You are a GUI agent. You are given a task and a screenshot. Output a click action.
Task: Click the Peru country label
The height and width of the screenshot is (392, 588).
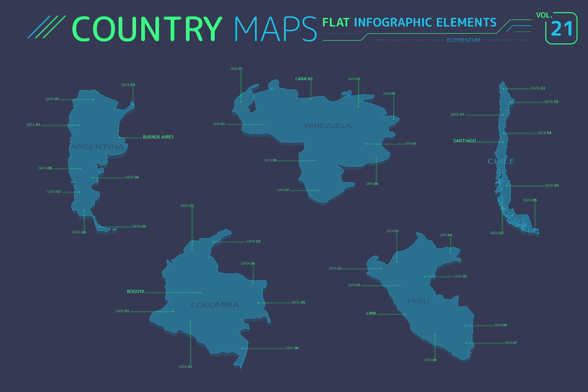coord(418,302)
